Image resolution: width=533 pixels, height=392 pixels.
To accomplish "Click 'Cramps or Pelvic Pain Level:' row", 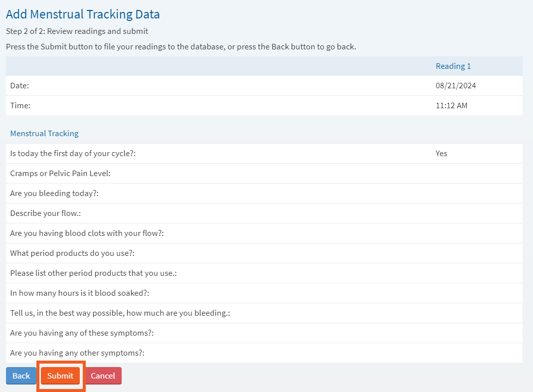I will 264,174.
